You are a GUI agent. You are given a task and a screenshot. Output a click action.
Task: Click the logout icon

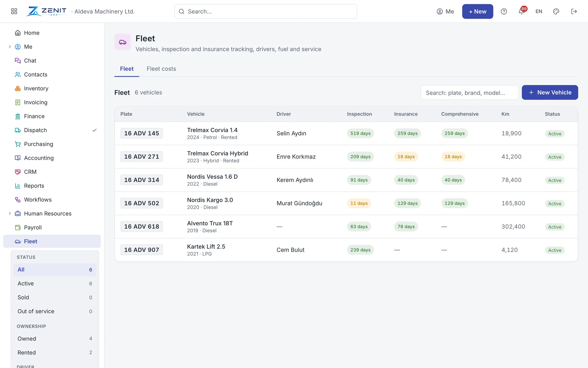coord(574,11)
